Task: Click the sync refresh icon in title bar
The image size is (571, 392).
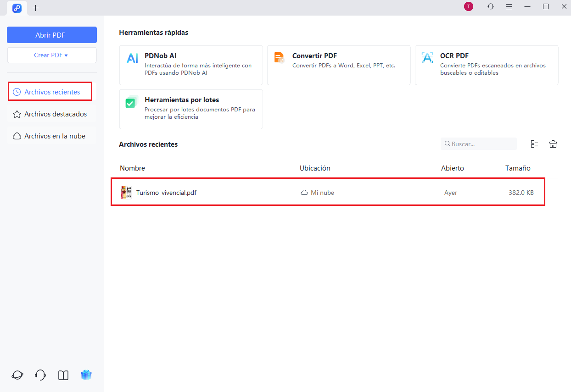Action: click(x=491, y=6)
